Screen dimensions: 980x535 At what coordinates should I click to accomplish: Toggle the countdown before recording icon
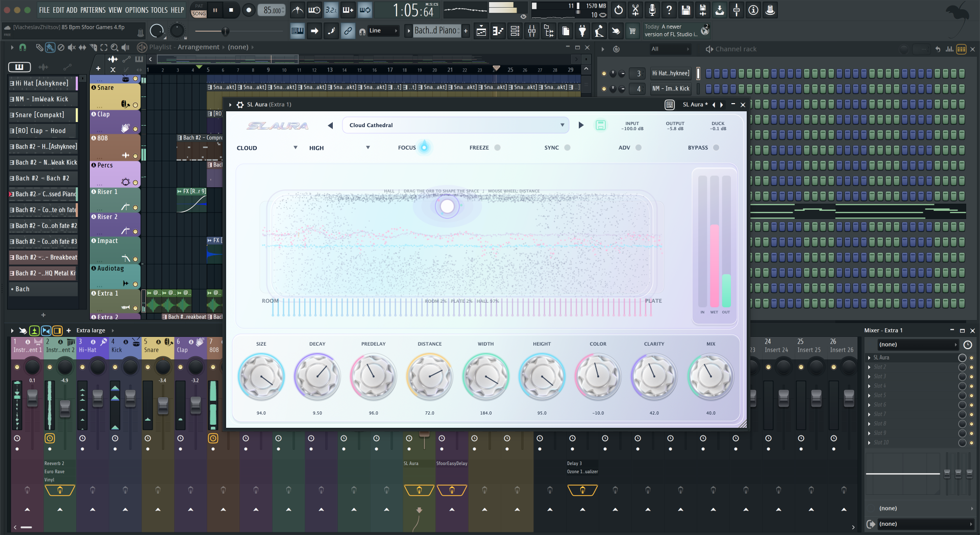[x=331, y=10]
